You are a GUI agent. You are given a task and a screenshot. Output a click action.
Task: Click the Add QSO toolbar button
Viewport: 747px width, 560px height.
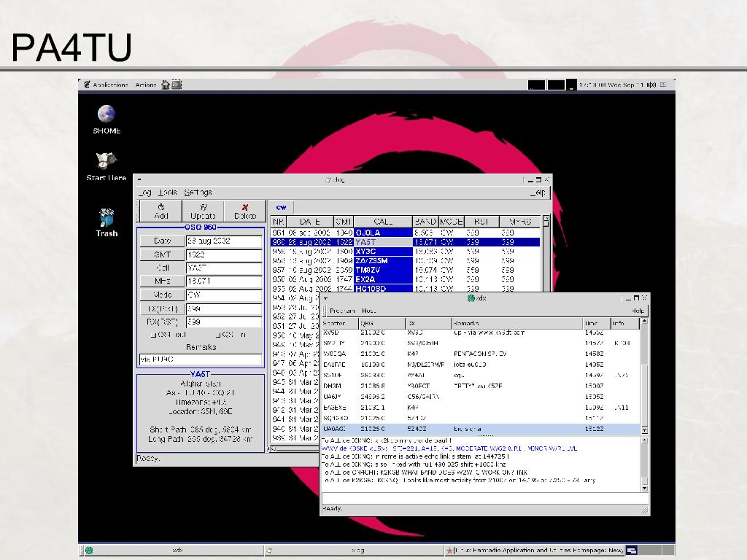160,211
